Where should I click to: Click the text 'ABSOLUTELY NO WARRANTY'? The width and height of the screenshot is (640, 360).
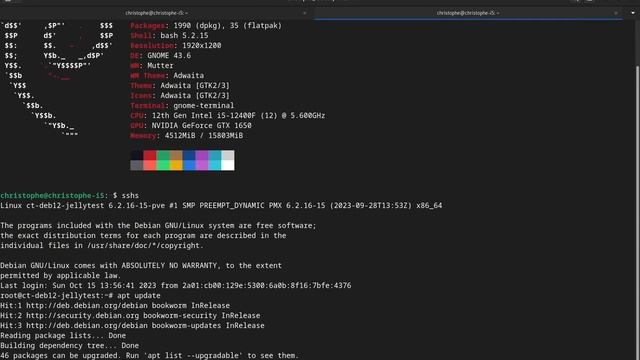169,266
